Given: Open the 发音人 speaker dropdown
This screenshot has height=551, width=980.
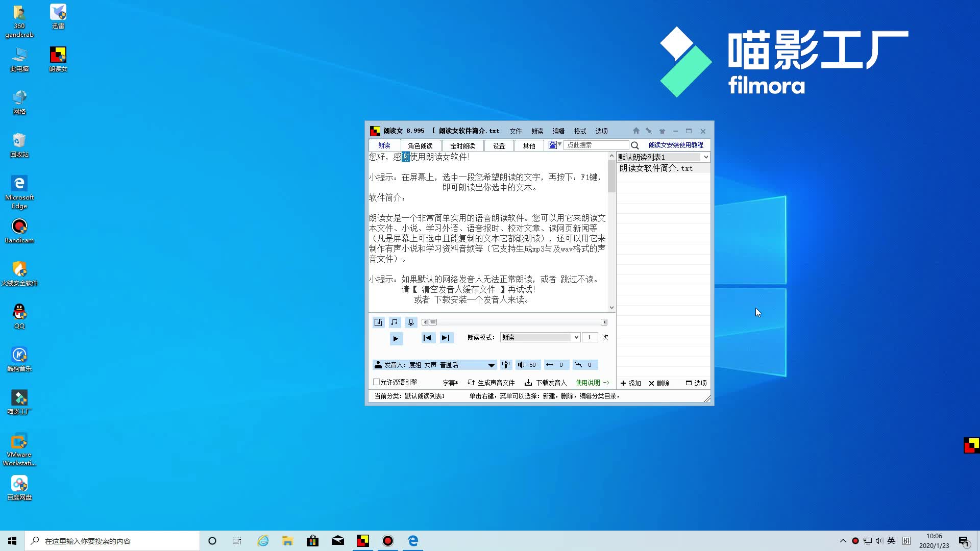Looking at the screenshot, I should (x=435, y=365).
